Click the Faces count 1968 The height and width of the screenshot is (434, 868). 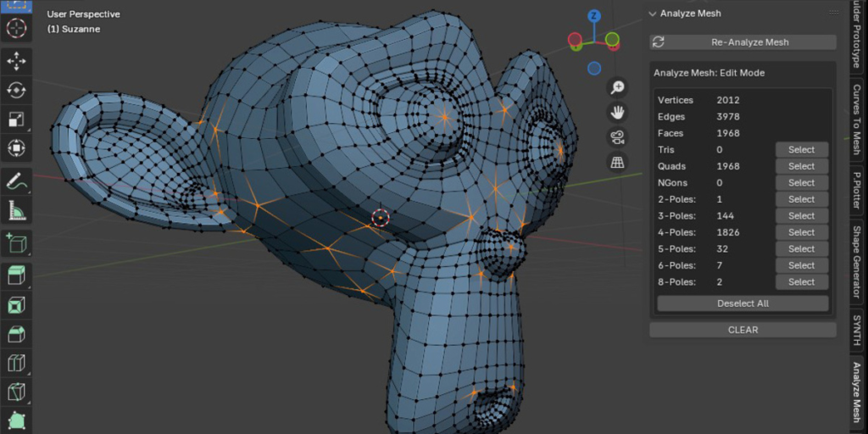[728, 133]
